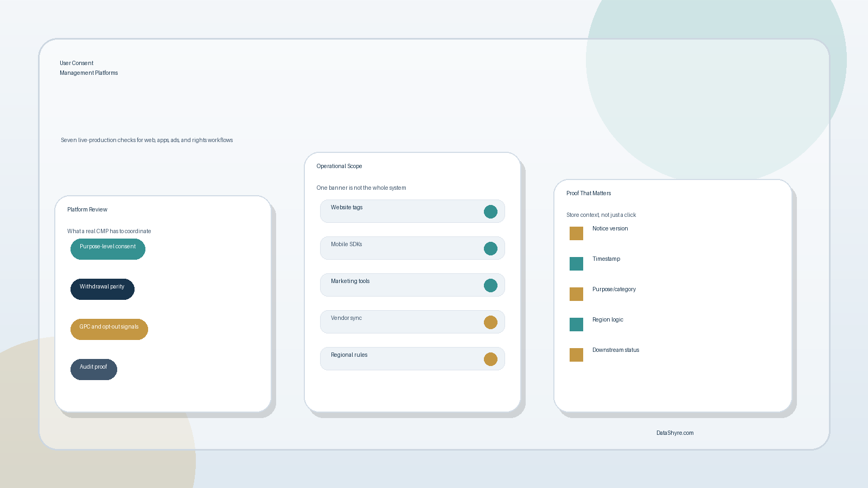Click the Regional rules row label
This screenshot has height=488, width=868.
coord(349,355)
